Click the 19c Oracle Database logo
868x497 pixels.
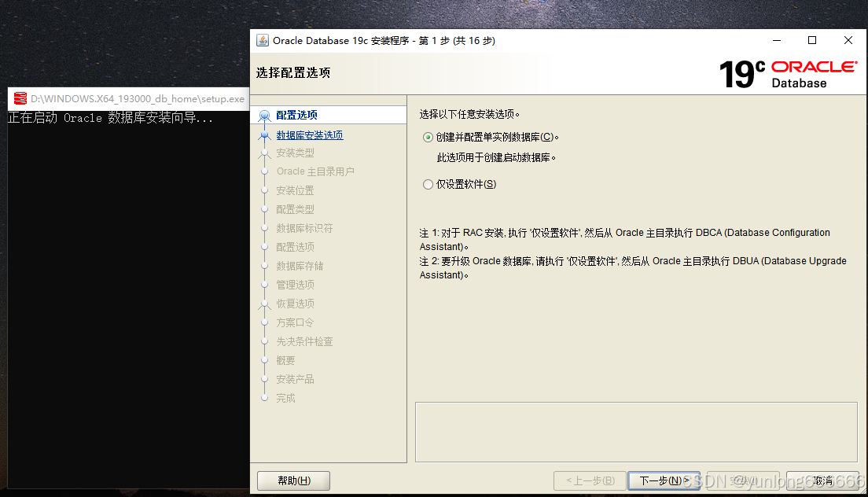789,74
